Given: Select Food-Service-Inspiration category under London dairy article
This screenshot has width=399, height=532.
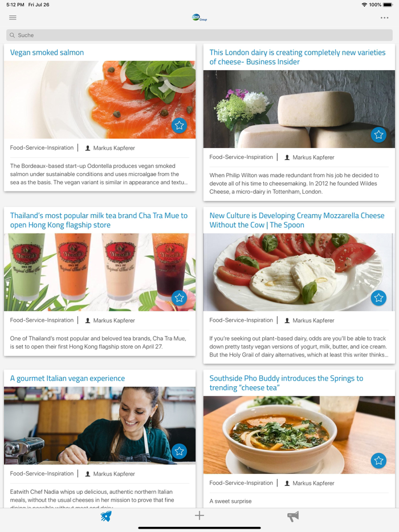Looking at the screenshot, I should click(241, 157).
